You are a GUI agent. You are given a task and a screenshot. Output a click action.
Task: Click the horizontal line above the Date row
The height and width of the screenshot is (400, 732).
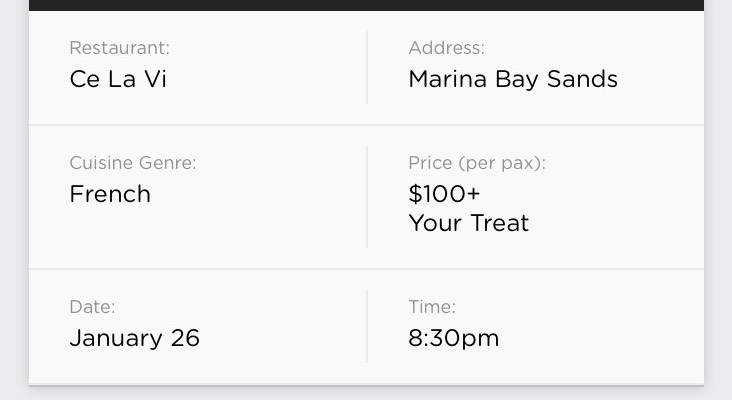[x=366, y=269]
